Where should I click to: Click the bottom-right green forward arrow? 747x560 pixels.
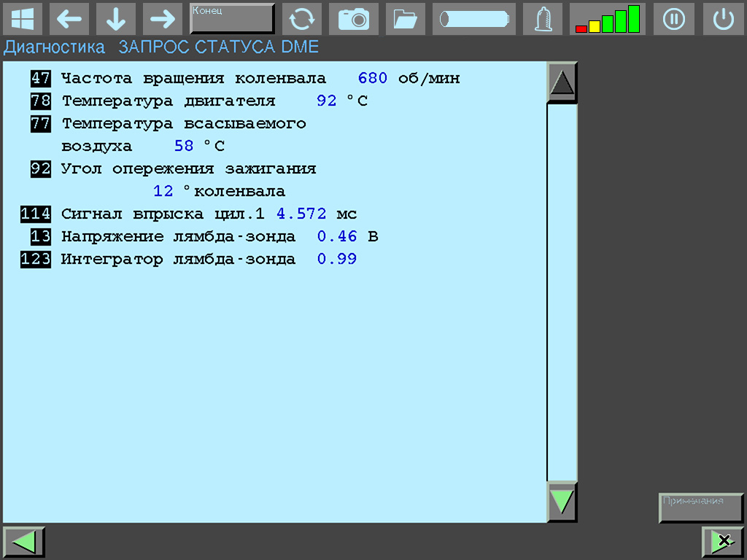pyautogui.click(x=721, y=541)
